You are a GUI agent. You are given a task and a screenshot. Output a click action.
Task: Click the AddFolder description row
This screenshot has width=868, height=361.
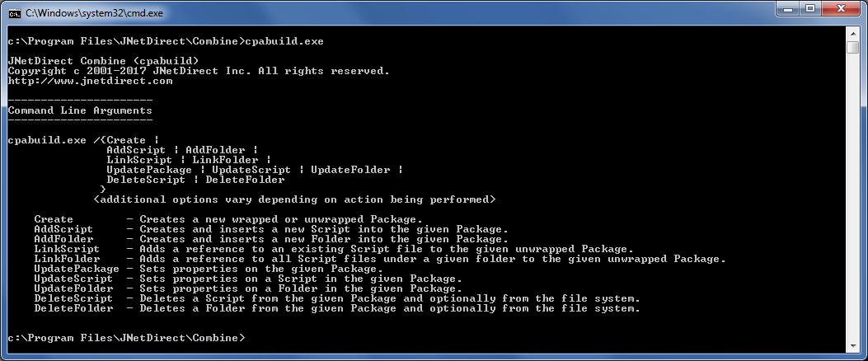tap(271, 239)
